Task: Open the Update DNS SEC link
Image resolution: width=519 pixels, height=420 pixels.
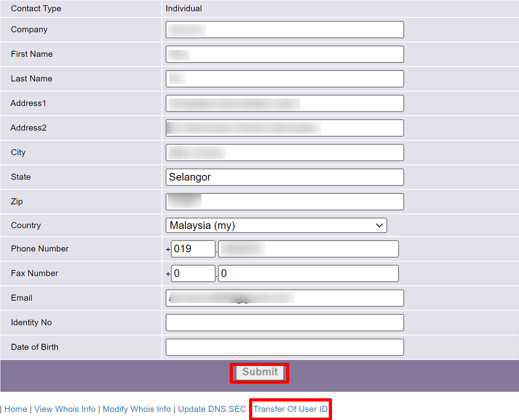Action: tap(212, 409)
